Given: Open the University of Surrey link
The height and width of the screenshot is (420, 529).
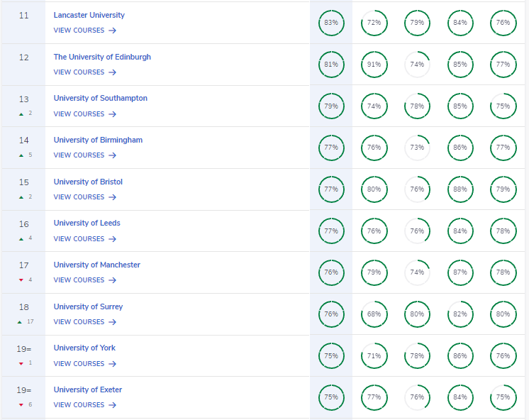Looking at the screenshot, I should 88,306.
